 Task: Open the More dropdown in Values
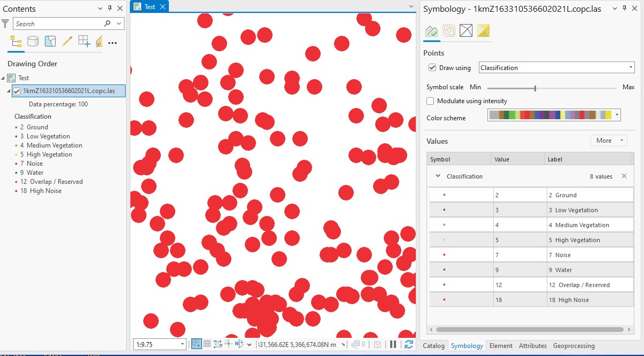(x=609, y=141)
